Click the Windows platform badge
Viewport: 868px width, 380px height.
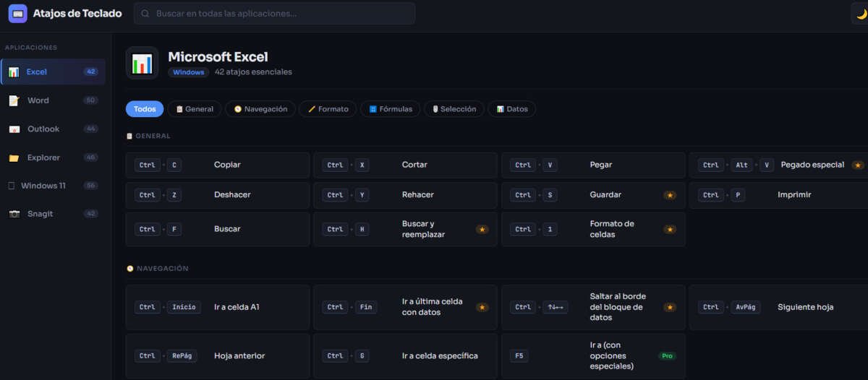pyautogui.click(x=188, y=72)
